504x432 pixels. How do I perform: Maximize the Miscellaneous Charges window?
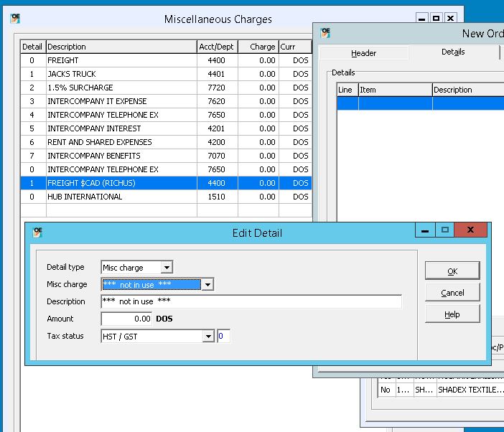pos(436,19)
